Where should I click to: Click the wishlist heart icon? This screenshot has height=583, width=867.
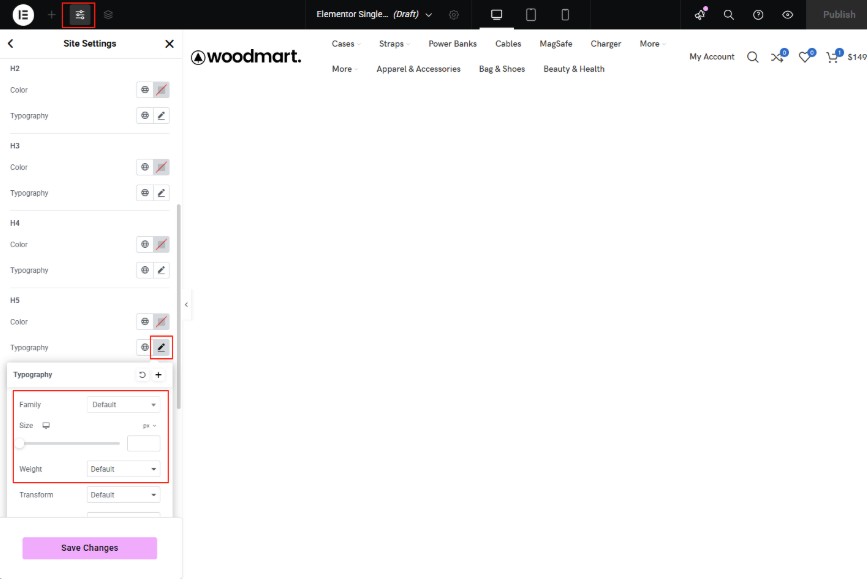click(x=805, y=57)
